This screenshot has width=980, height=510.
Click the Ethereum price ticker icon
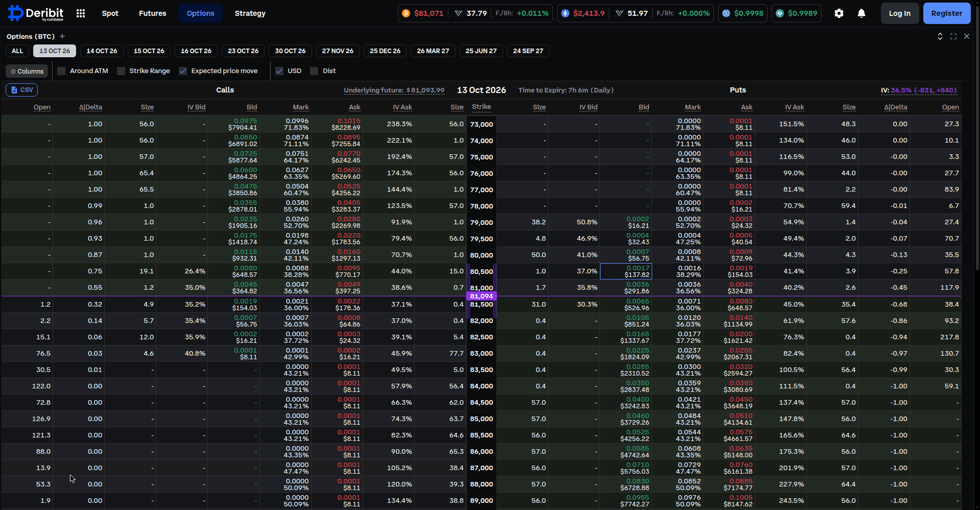point(565,13)
